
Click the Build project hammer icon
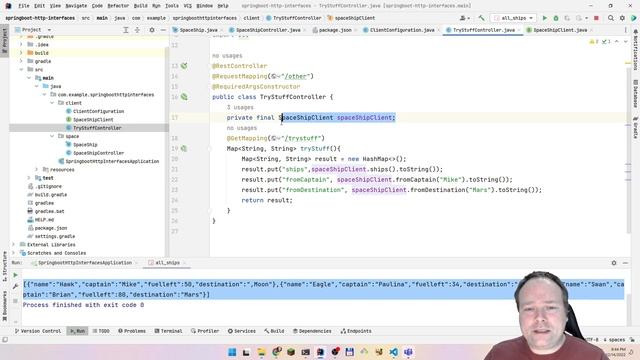point(482,18)
